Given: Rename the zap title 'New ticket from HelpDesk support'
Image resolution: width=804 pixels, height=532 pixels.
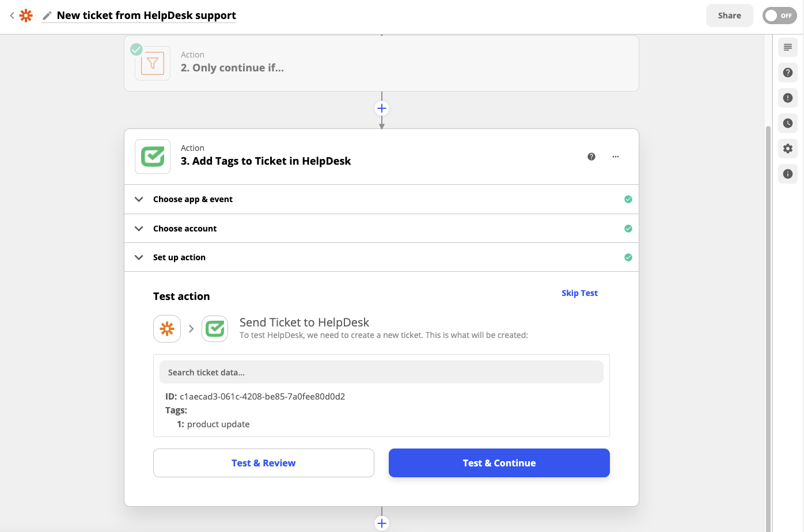Looking at the screenshot, I should (x=146, y=16).
